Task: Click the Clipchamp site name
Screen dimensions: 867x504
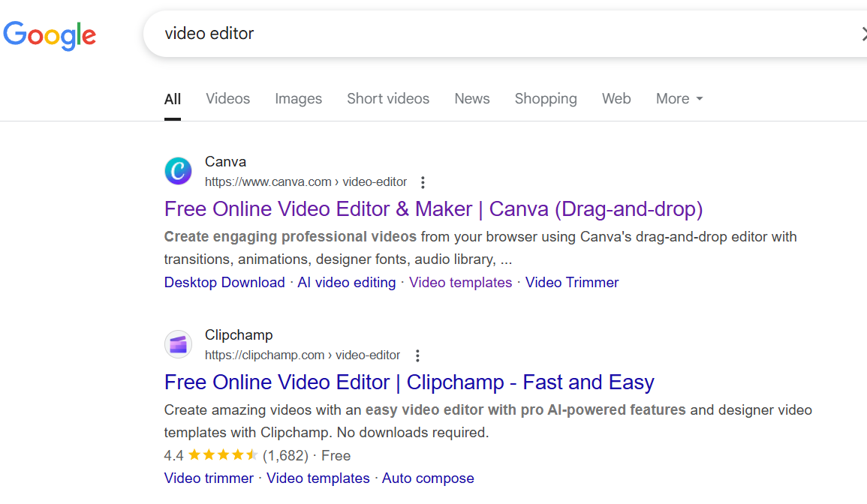Action: coord(239,335)
